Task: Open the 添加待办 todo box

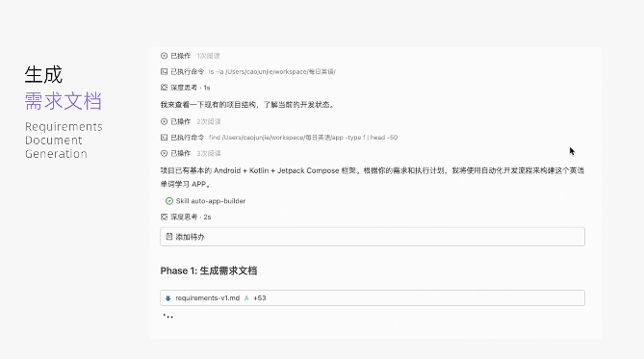Action: point(373,237)
